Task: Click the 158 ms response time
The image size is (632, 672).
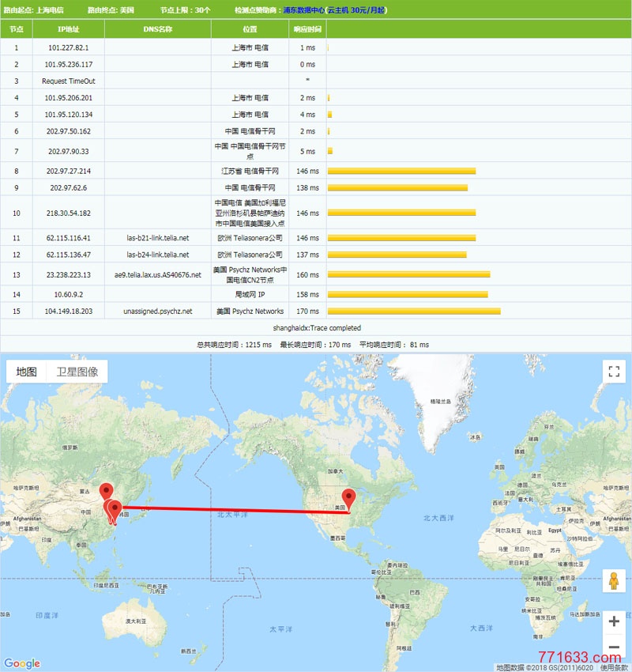Action: click(x=307, y=294)
